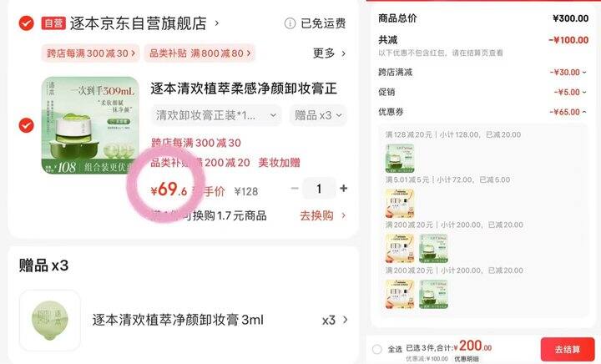Open the 3ml 卸妆膏 gift item thumbnail
The height and width of the screenshot is (364, 601).
[50, 321]
